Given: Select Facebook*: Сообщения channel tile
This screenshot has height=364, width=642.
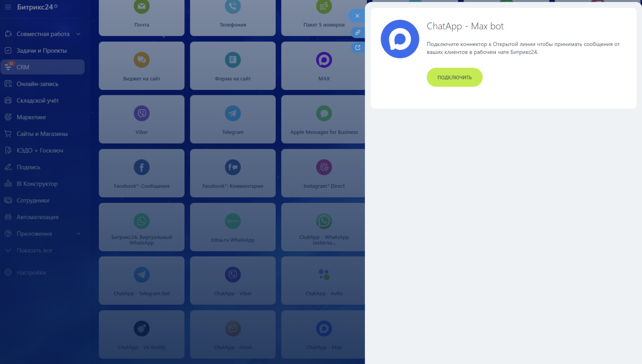Looking at the screenshot, I should pyautogui.click(x=141, y=173).
